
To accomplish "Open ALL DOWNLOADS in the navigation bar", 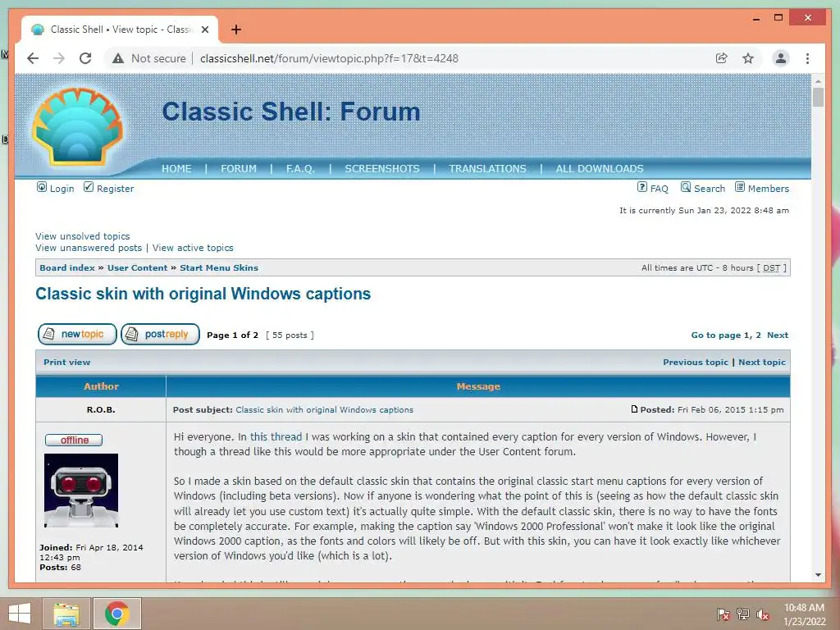I will (600, 169).
